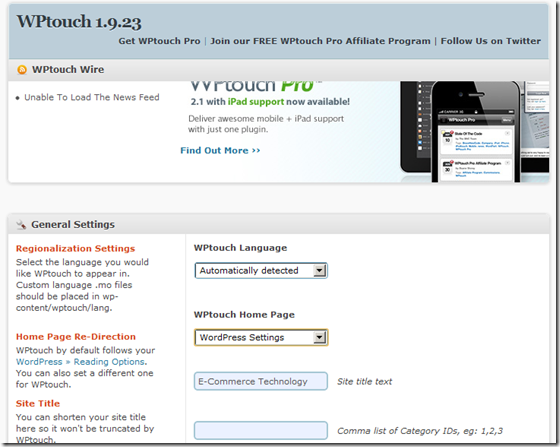
Task: Click the WPtouch 1.9.23 title
Action: click(x=79, y=21)
